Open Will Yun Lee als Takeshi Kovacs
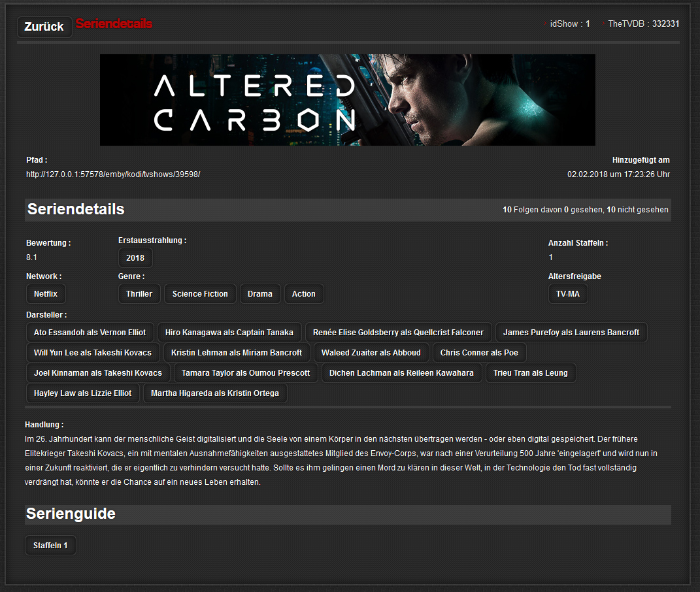The width and height of the screenshot is (700, 592). point(93,353)
